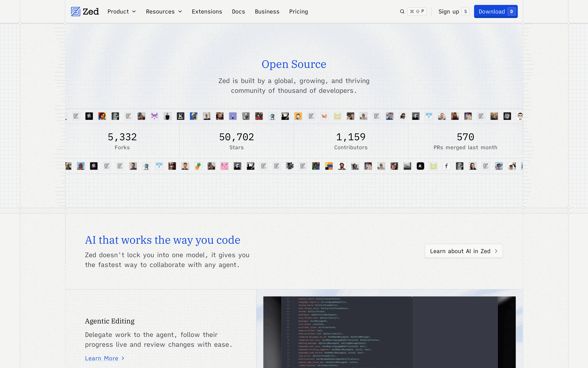
Task: Click the blue Download button
Action: pyautogui.click(x=496, y=11)
